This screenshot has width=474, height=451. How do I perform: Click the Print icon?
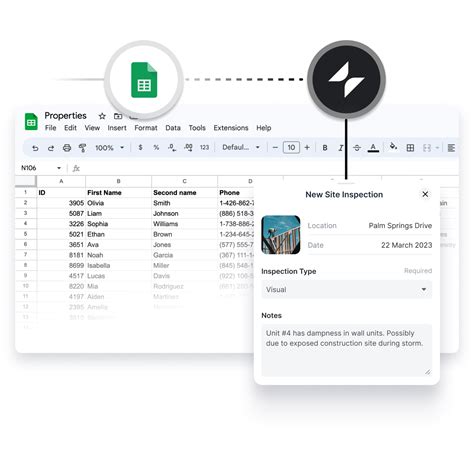click(67, 148)
